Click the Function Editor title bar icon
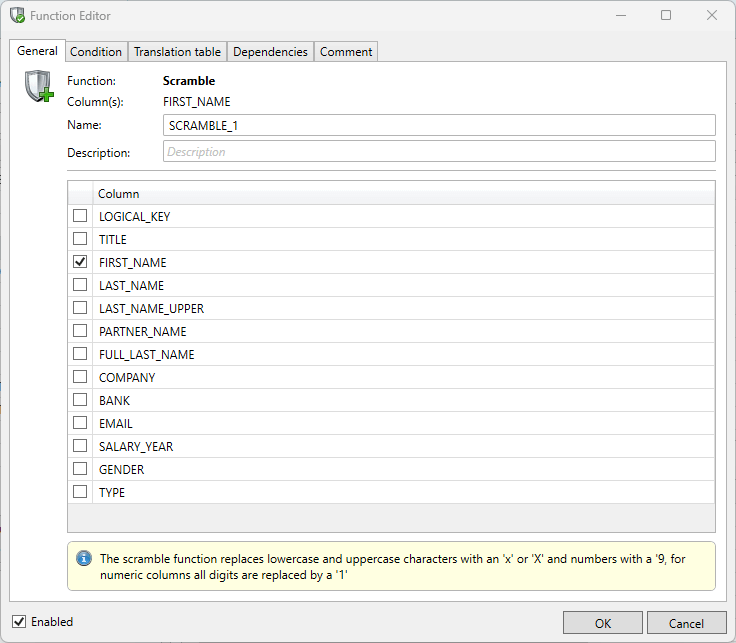 point(17,15)
